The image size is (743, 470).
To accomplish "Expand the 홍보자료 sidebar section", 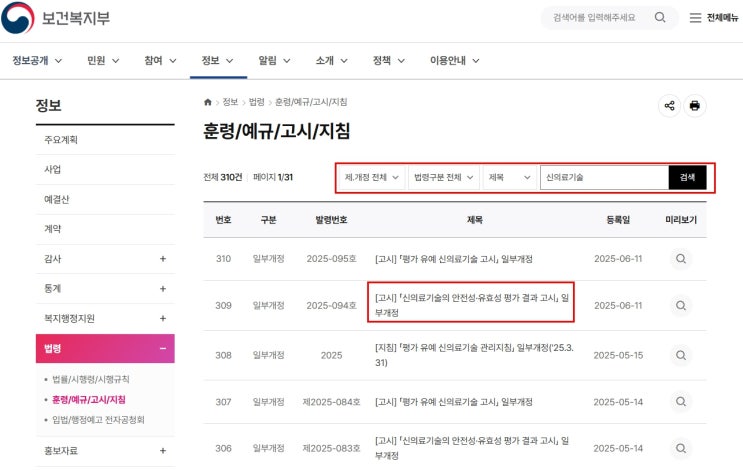I will [x=163, y=451].
